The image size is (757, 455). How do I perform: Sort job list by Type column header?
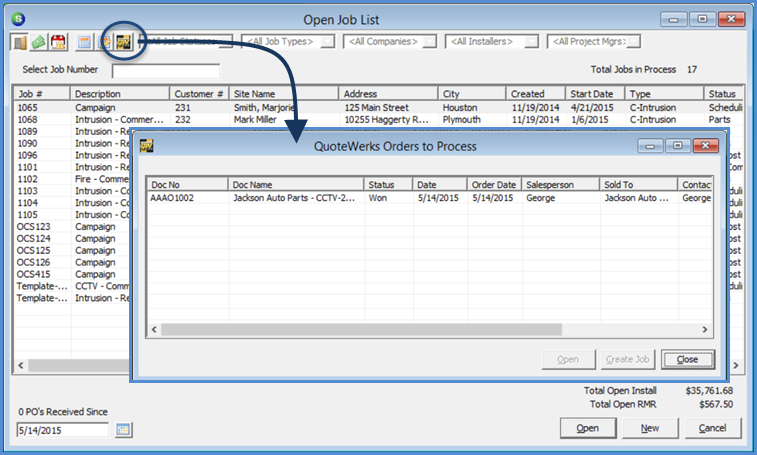(x=664, y=94)
